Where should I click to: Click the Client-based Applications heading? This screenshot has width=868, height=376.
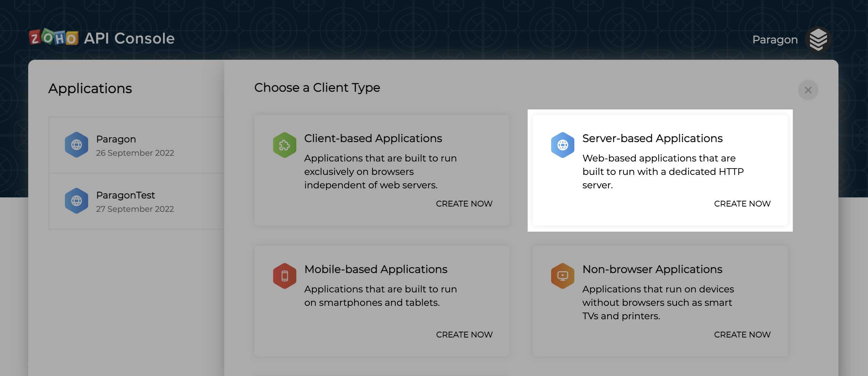coord(373,138)
